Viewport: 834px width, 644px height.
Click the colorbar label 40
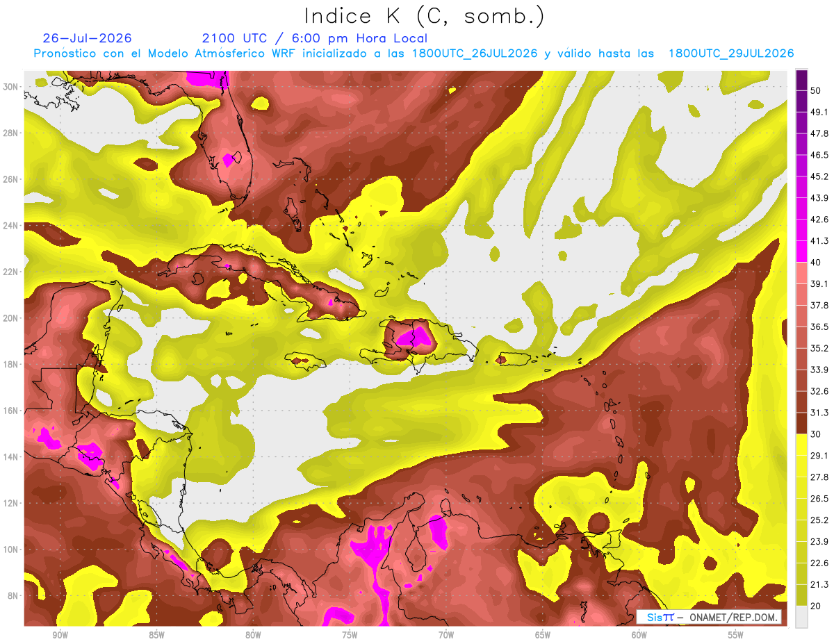[x=816, y=263]
